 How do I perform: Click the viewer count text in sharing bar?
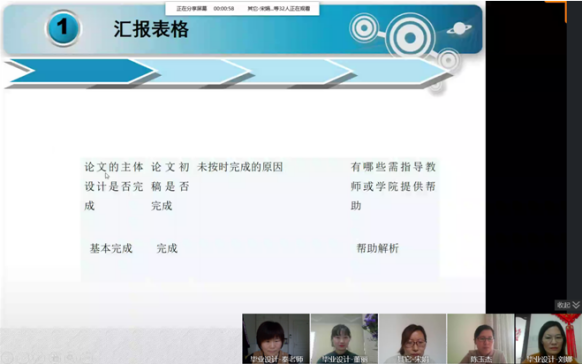(x=279, y=8)
